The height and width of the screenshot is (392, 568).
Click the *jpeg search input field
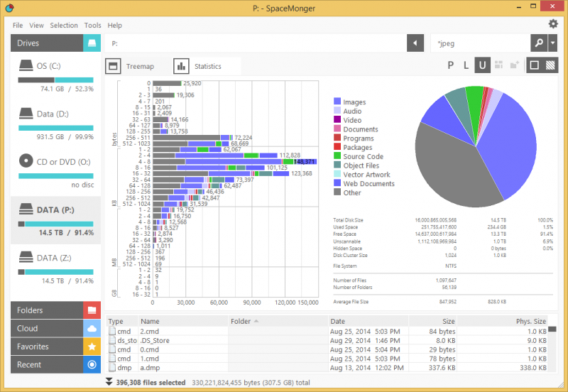click(479, 43)
